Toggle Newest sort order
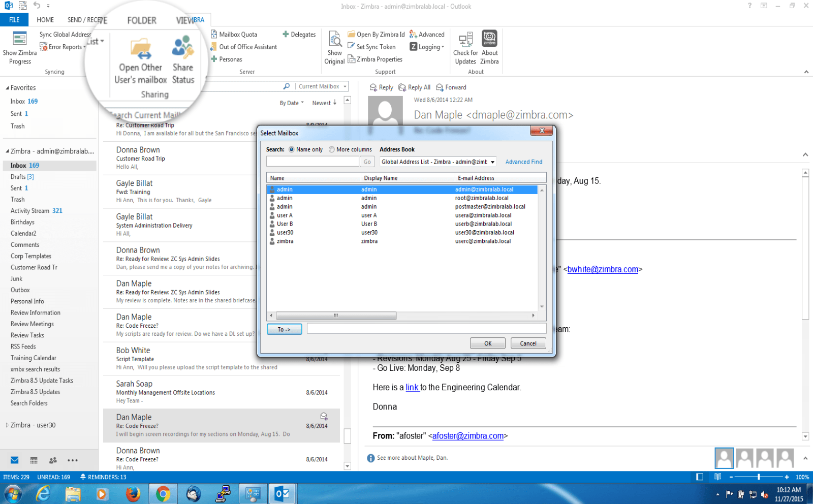This screenshot has height=504, width=813. [324, 103]
